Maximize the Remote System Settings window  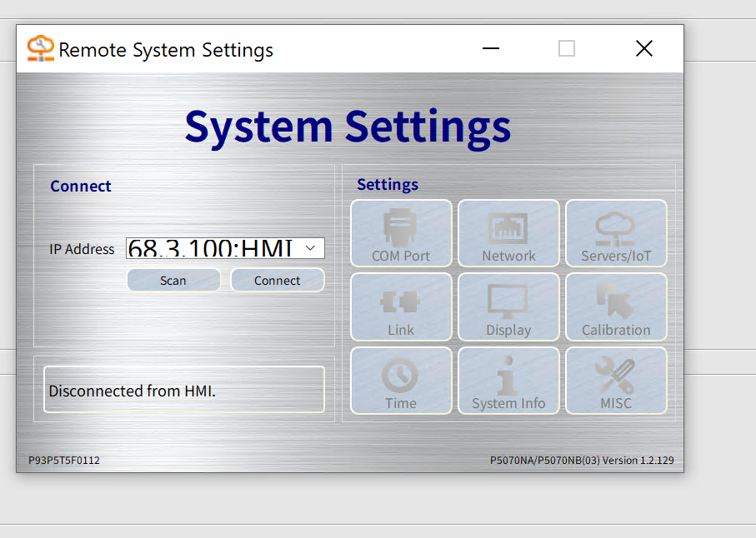tap(567, 48)
